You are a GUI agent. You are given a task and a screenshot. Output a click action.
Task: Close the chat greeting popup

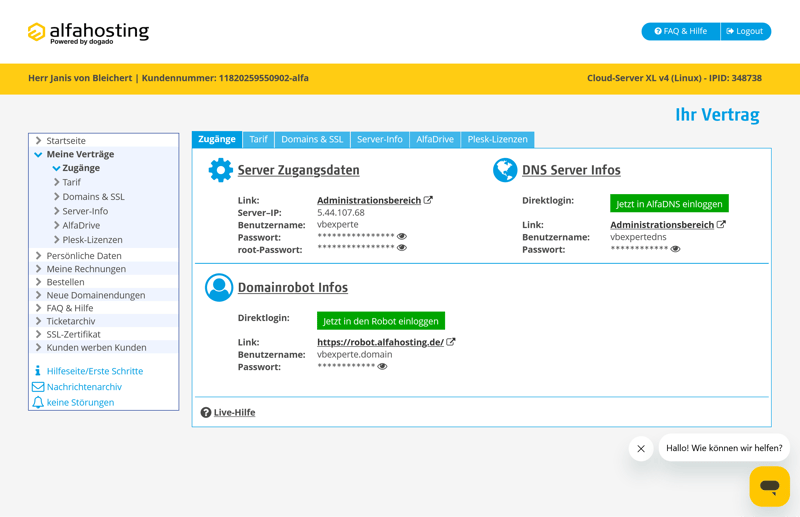coord(641,448)
